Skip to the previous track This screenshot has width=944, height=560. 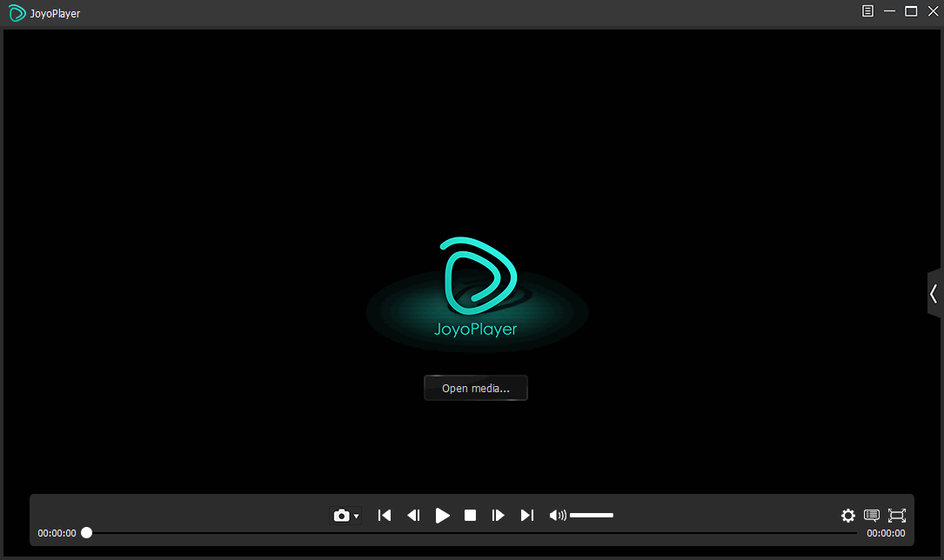(384, 516)
